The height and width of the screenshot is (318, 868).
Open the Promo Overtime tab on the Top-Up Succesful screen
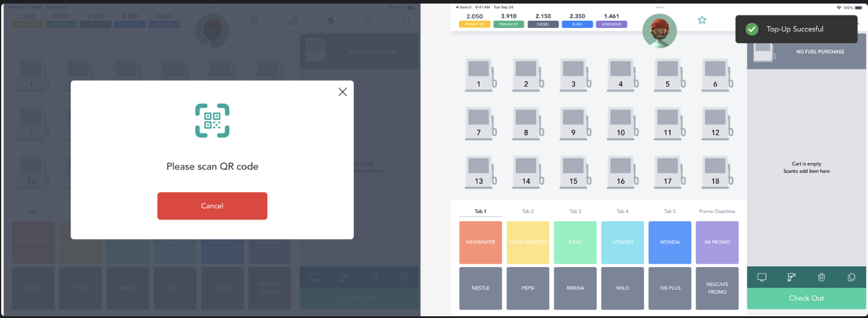(717, 211)
